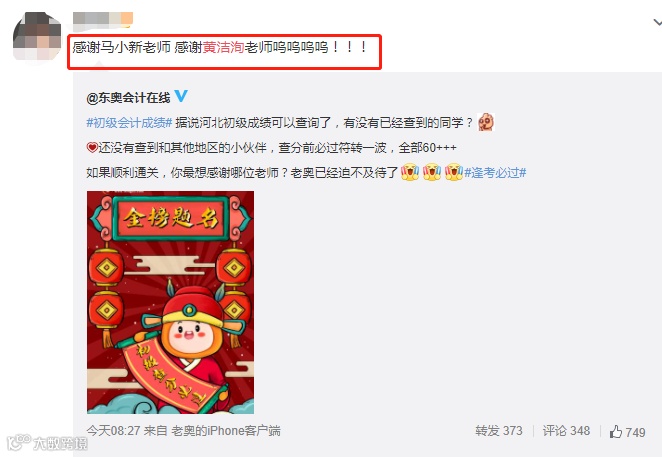Image resolution: width=662 pixels, height=457 pixels.
Task: Click the red heart emoji
Action: (92, 147)
